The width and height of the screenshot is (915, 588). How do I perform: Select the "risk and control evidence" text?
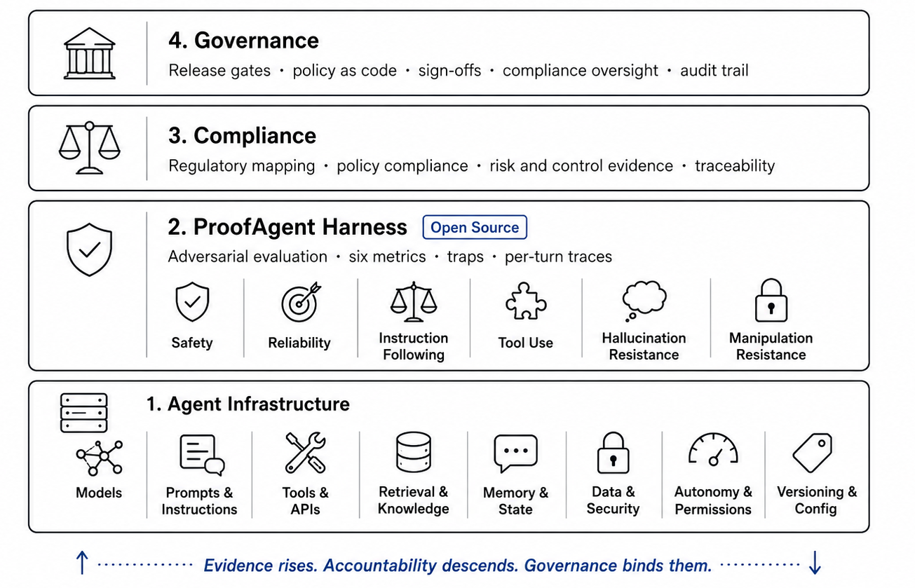coord(581,166)
